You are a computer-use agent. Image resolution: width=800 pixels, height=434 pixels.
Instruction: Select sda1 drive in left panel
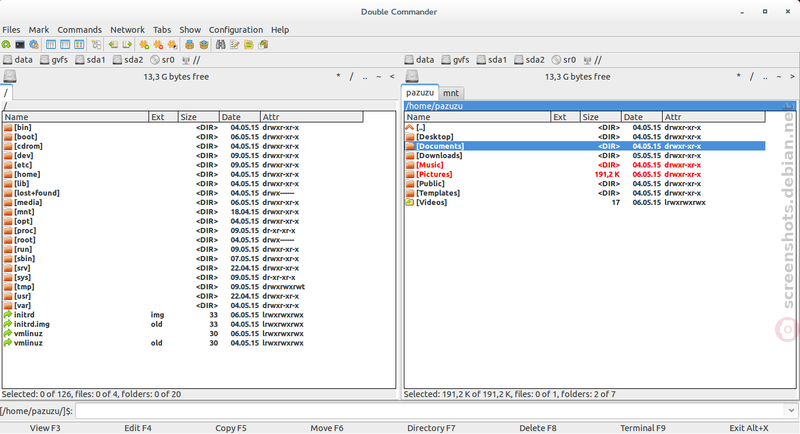(x=90, y=60)
